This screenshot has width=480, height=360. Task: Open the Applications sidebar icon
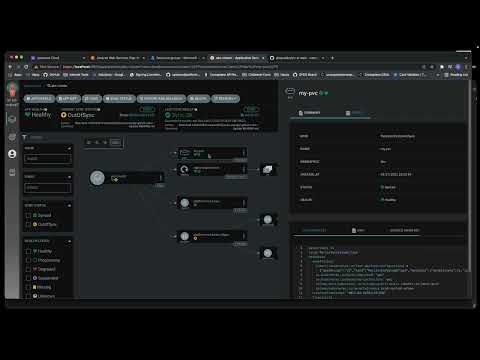[12, 119]
